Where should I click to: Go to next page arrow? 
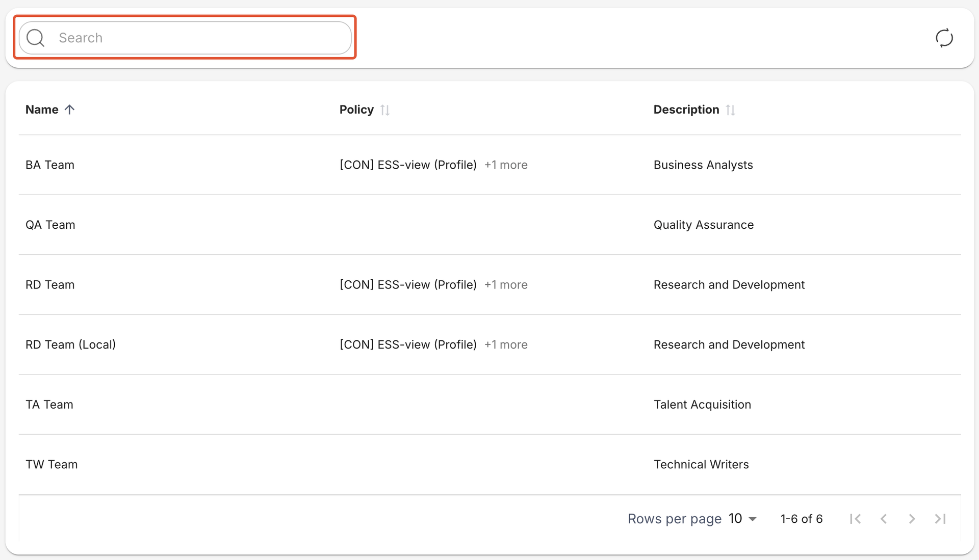[912, 519]
